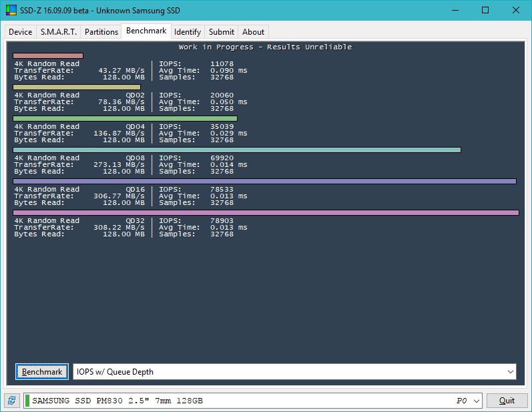The width and height of the screenshot is (532, 412).
Task: Click the 0.029 ms average time value
Action: coord(229,134)
